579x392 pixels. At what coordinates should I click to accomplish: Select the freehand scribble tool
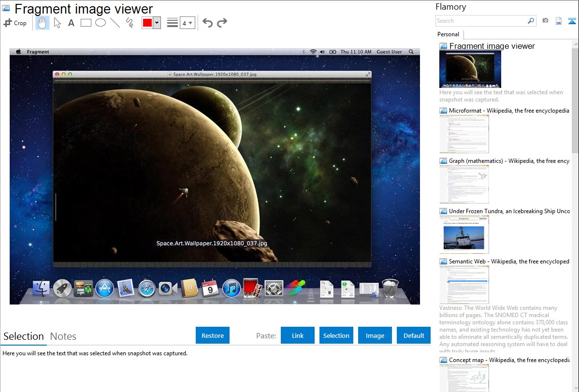[x=130, y=23]
